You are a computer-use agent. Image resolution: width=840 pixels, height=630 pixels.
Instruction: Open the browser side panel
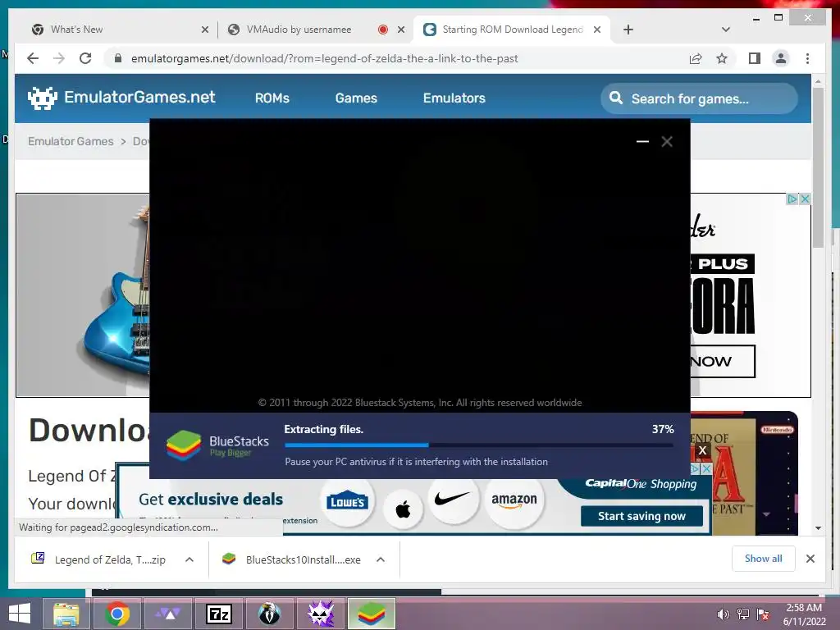pos(755,58)
